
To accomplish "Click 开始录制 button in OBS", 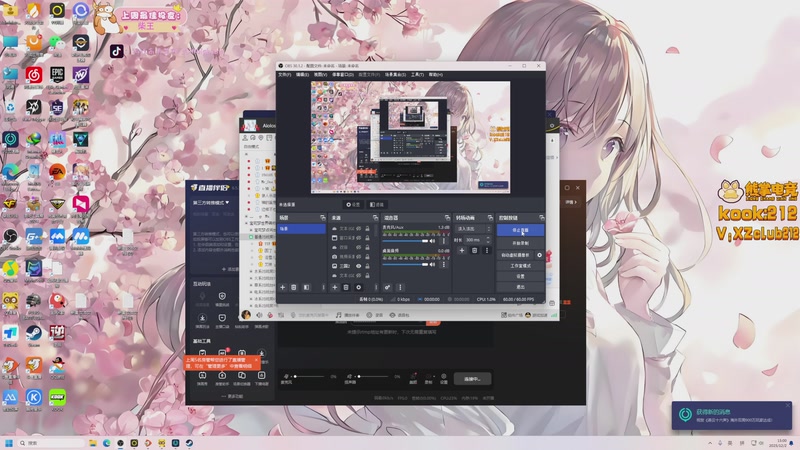I will tap(520, 243).
